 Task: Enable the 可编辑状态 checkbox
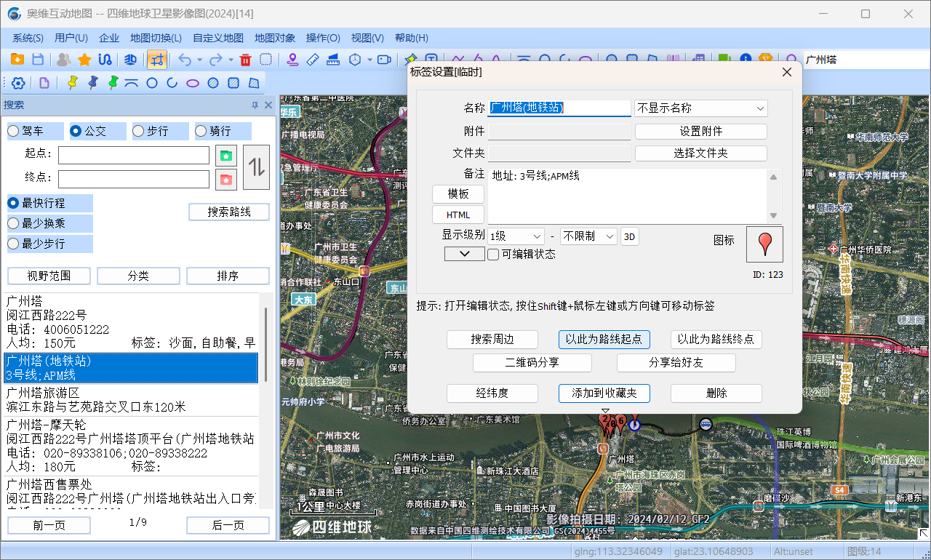493,255
